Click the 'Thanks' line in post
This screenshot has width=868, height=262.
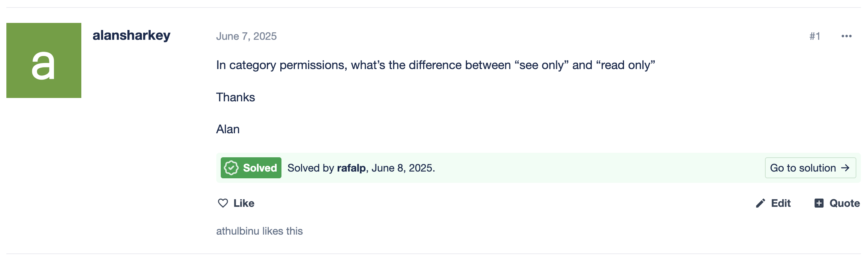235,97
